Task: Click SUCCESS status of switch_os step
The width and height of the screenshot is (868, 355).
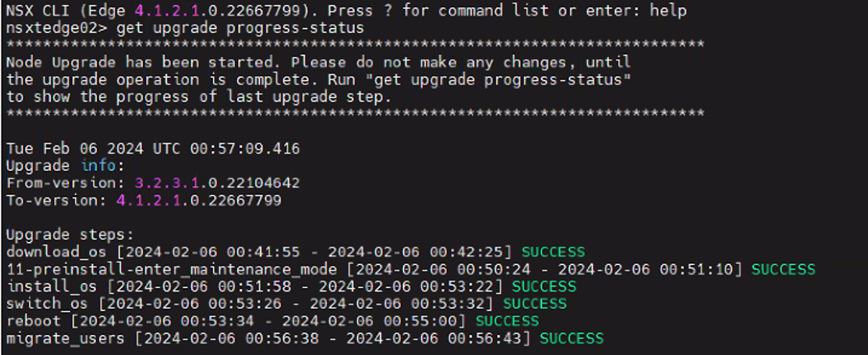Action: pyautogui.click(x=534, y=304)
